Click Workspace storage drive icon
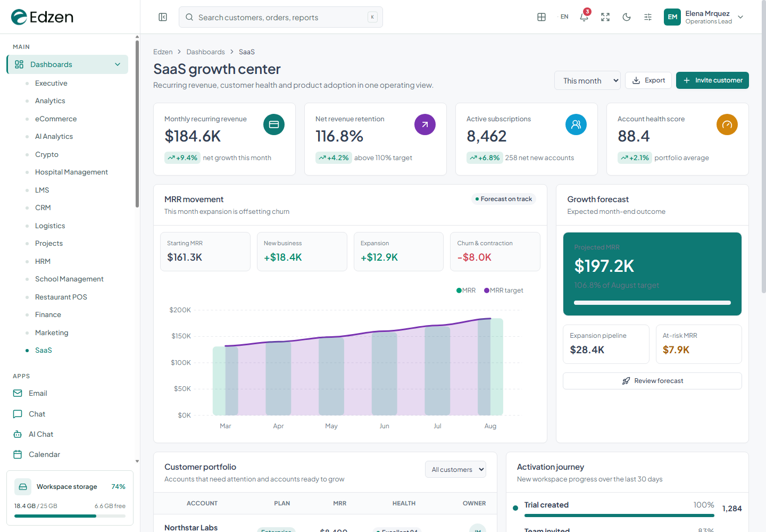The width and height of the screenshot is (766, 532). coord(22,487)
